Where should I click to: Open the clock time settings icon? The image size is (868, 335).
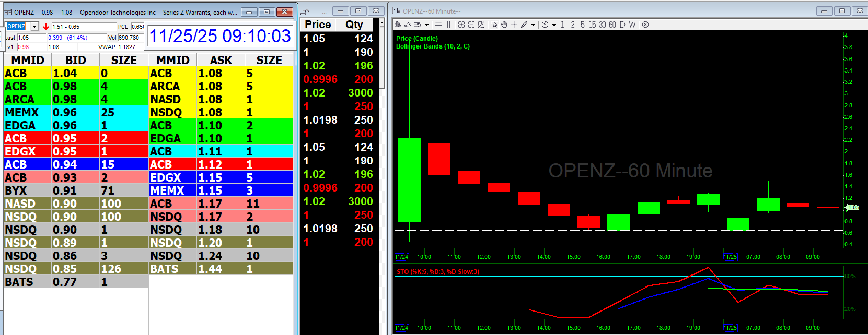point(545,25)
